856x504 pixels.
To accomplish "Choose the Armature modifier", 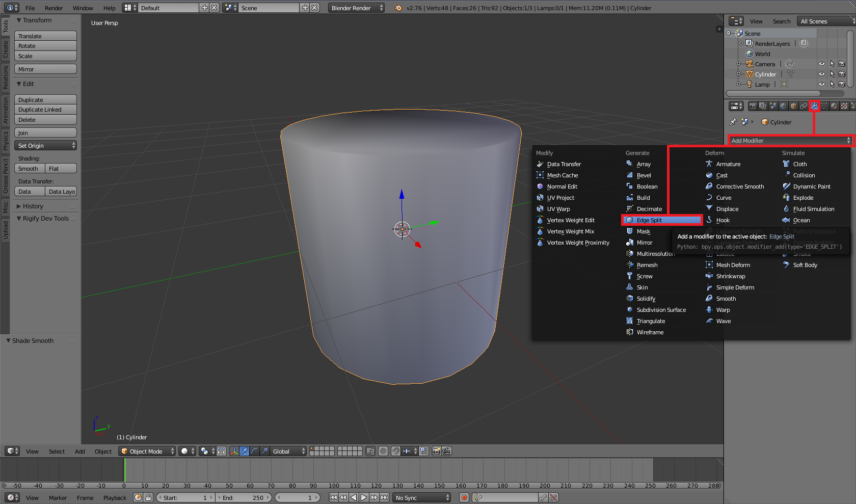I will point(728,164).
